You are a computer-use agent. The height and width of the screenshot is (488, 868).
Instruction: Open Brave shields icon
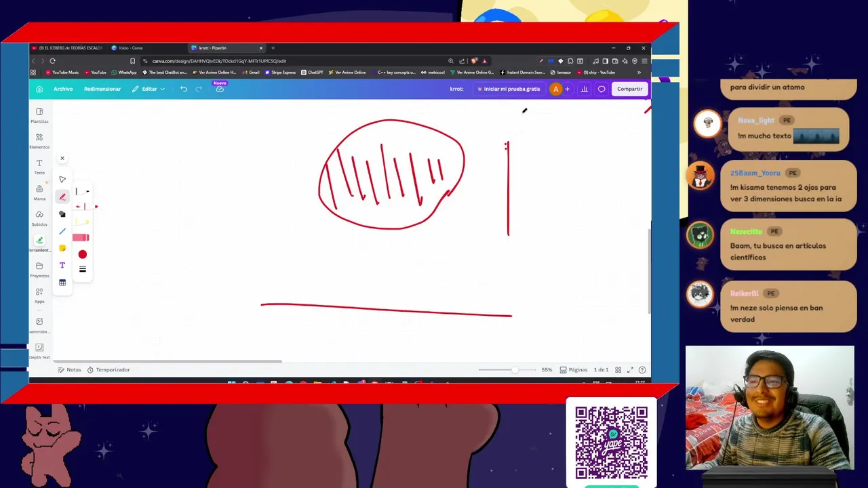[x=474, y=61]
